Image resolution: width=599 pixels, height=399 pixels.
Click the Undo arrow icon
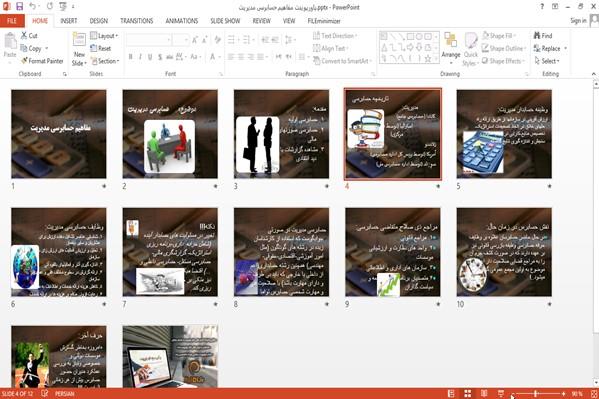pyautogui.click(x=33, y=6)
